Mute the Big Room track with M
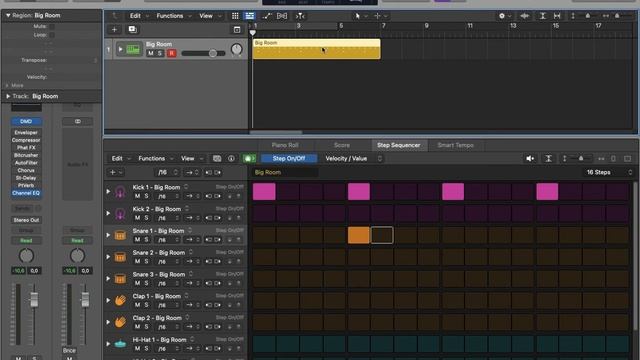The height and width of the screenshot is (360, 640). click(151, 53)
